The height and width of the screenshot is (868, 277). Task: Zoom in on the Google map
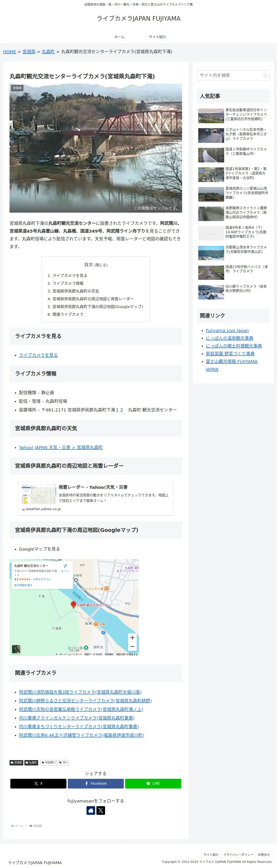[132, 637]
